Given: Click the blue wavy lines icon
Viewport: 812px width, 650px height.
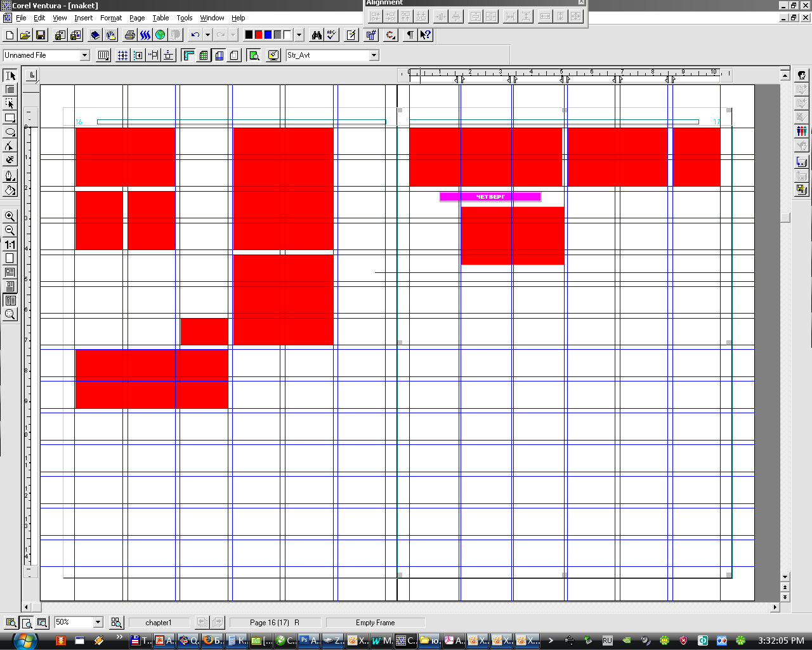Looking at the screenshot, I should pos(145,35).
